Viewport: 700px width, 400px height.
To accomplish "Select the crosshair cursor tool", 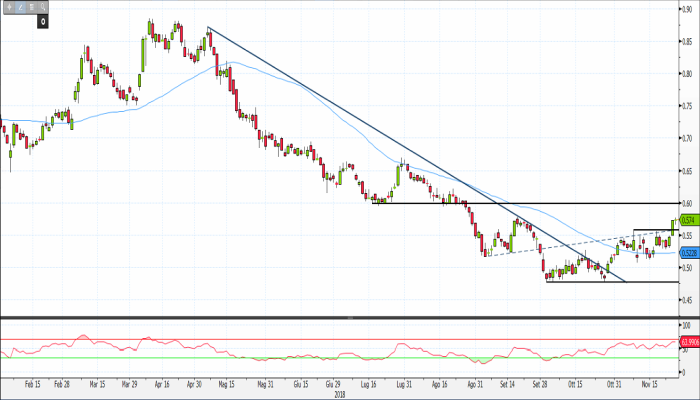I will (x=9, y=6).
